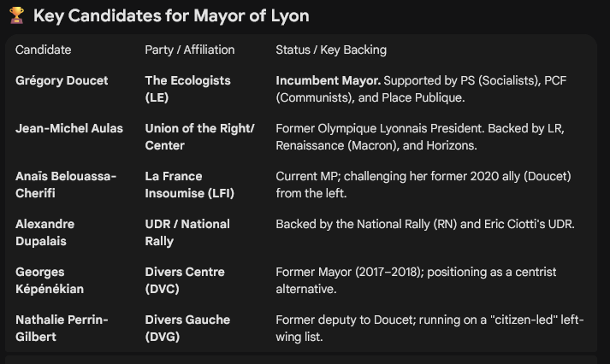Screen dimensions: 610x364
Task: Click the Key Candidates for Mayor heading
Action: coord(171,16)
